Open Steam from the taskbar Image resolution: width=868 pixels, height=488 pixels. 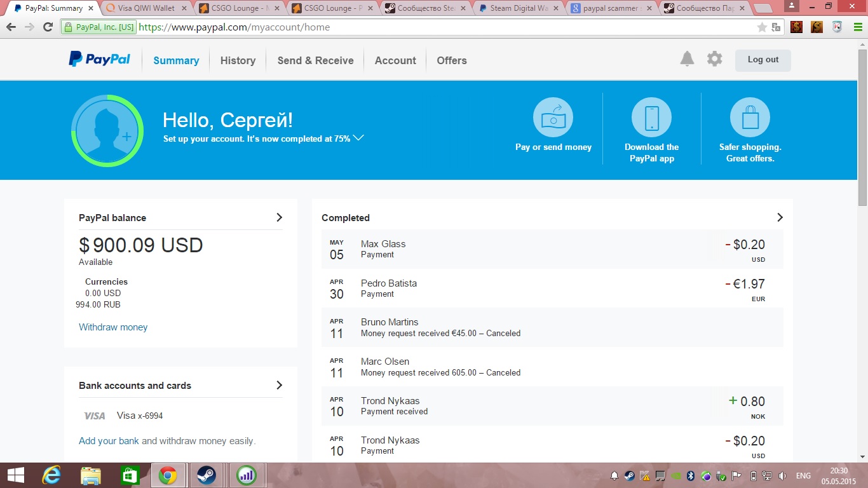point(207,475)
